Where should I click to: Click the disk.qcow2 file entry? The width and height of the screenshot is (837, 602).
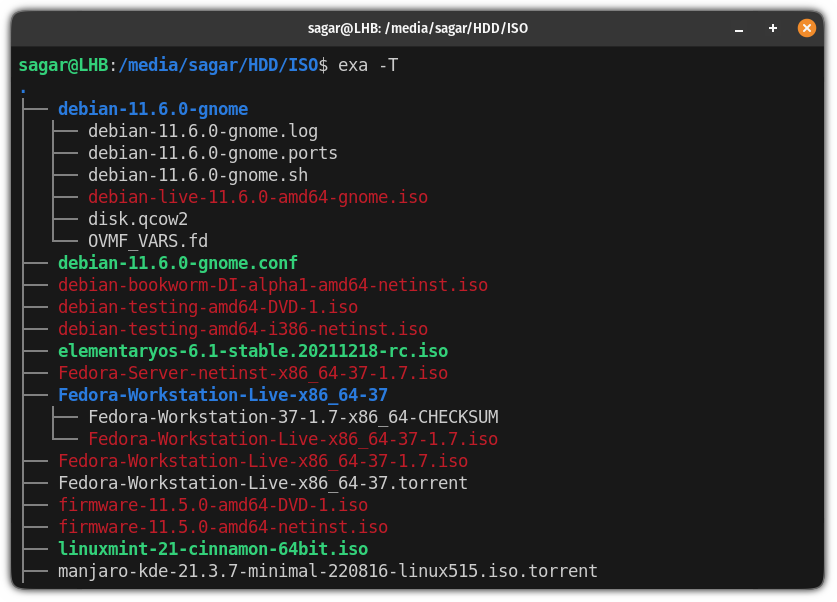coord(138,219)
